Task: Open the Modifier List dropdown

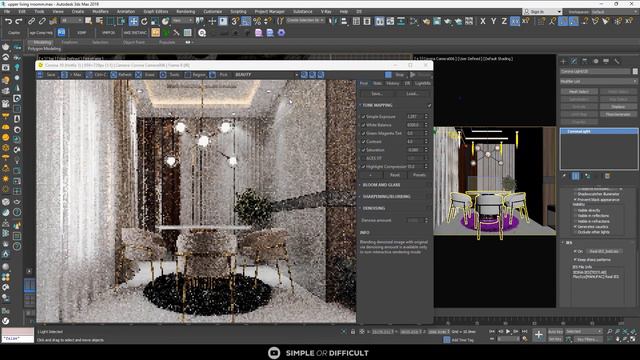Action: point(598,81)
